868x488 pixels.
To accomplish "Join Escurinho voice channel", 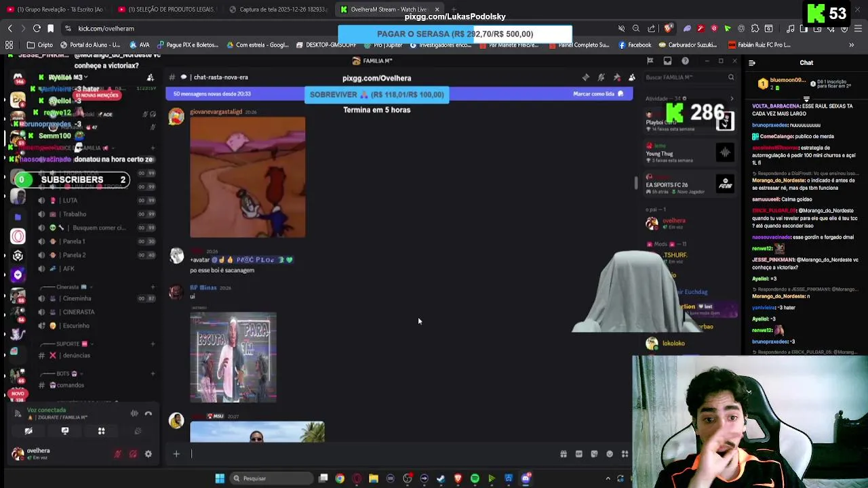I will pyautogui.click(x=95, y=325).
